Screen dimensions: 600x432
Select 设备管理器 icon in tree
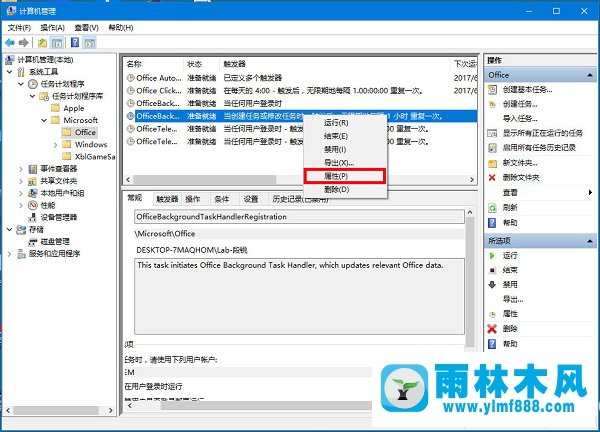(x=33, y=217)
